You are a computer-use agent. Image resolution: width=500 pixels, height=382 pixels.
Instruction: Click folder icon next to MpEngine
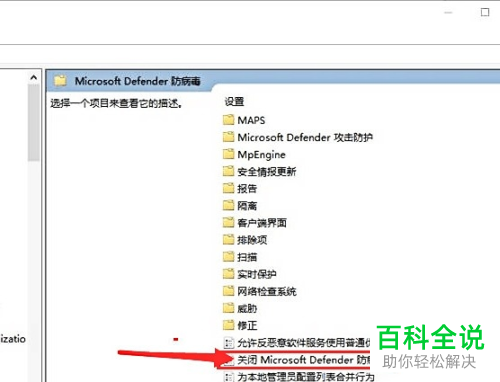(x=228, y=154)
